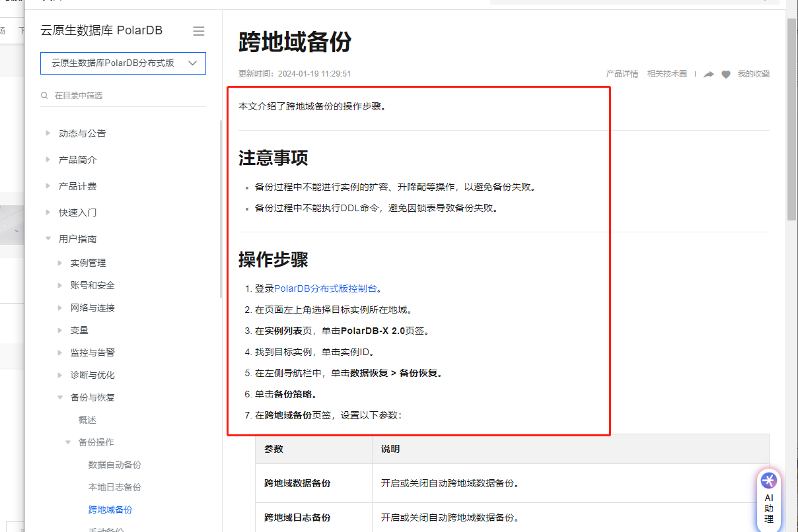Click the 更新时间 2024-01-19 text

[x=295, y=74]
